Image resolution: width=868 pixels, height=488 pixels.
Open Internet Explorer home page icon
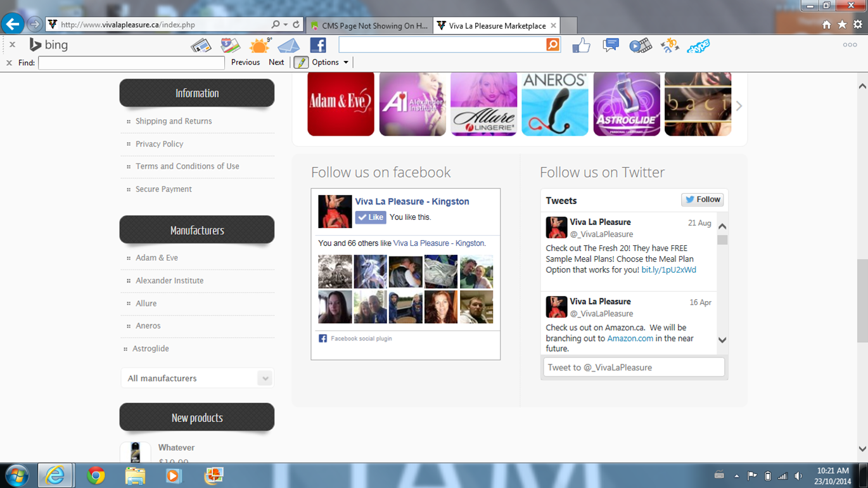tap(827, 25)
